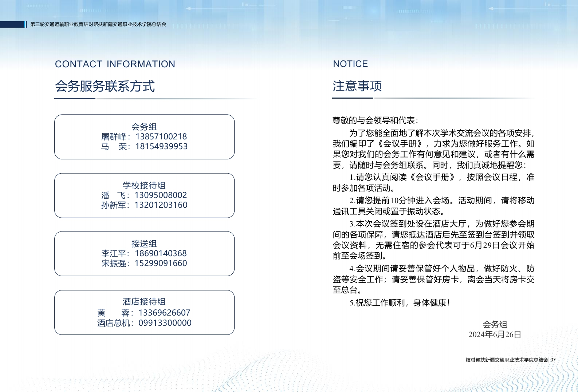
Task: Click the date 2024年6月26日
Action: click(495, 334)
